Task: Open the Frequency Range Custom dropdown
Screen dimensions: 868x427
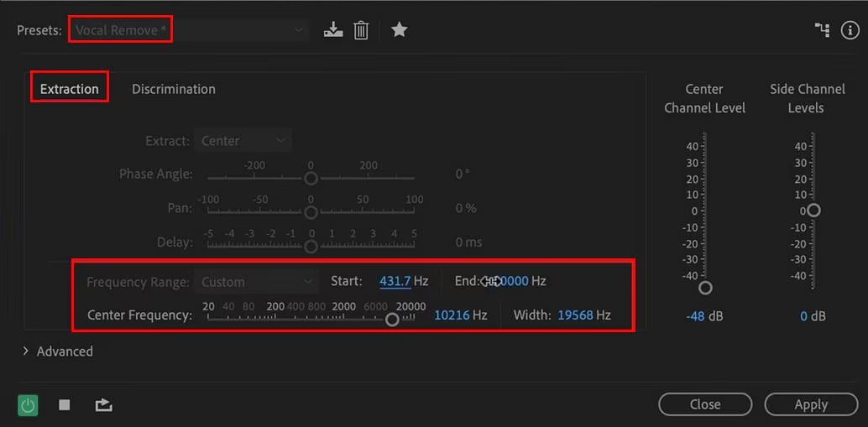Action: pyautogui.click(x=256, y=282)
